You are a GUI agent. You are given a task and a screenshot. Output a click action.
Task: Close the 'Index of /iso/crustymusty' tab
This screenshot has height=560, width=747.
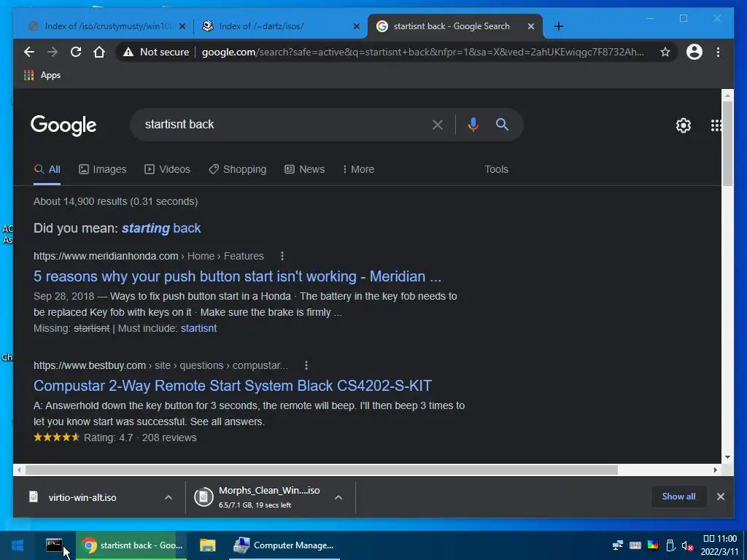(182, 27)
